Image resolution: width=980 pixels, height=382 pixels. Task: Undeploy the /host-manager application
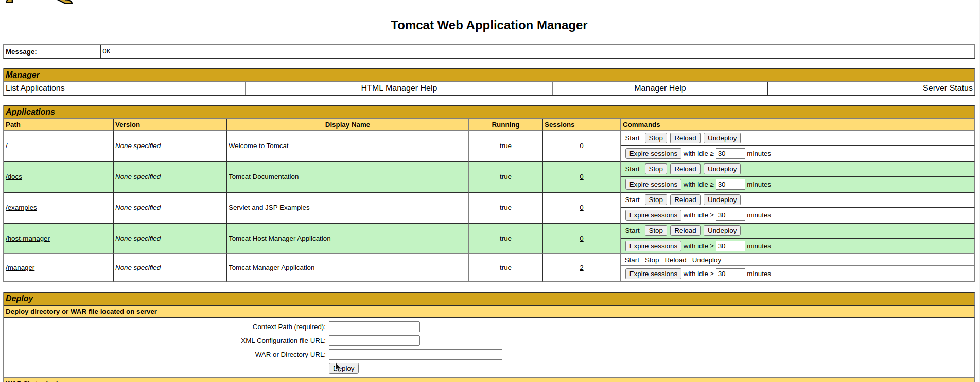point(722,231)
